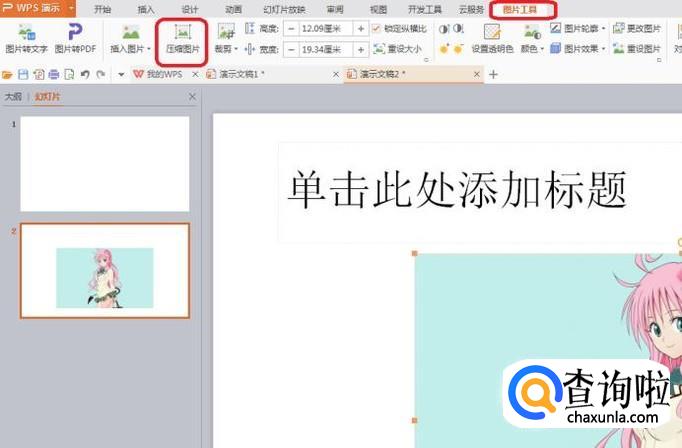The height and width of the screenshot is (448, 682).
Task: Open the 插入 ribbon tab
Action: (x=146, y=9)
